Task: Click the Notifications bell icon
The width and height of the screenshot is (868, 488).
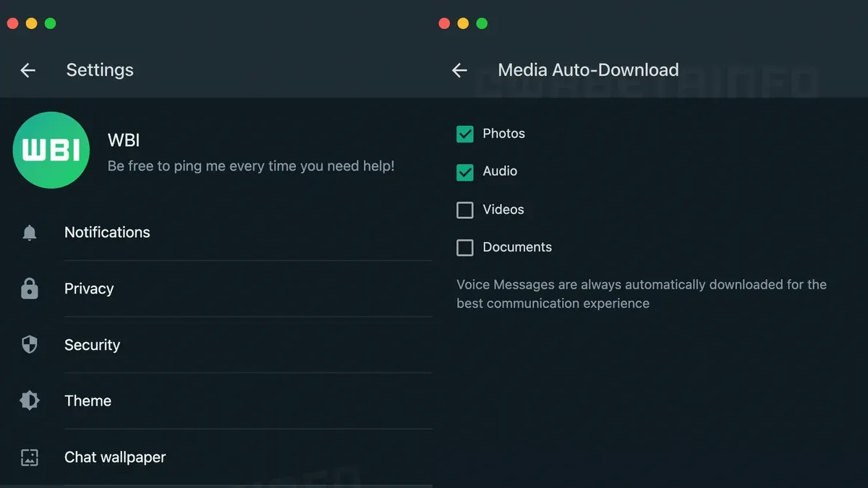Action: (29, 233)
